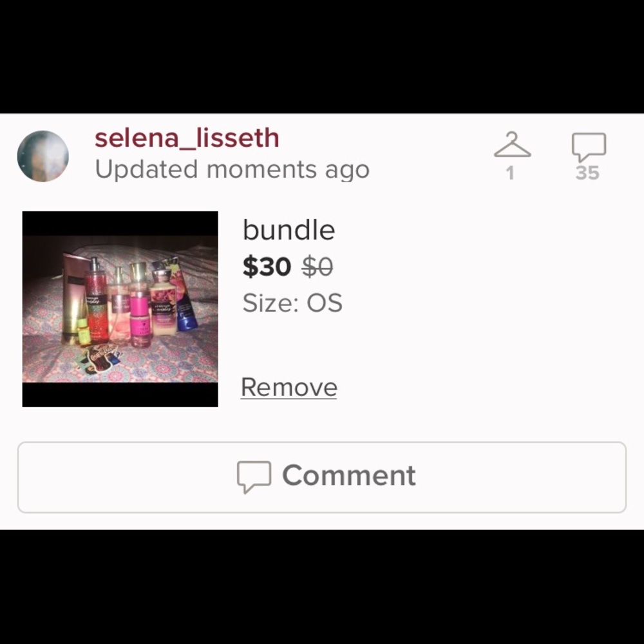Tap the item count 1 under the hanger
The image size is (644, 644).
pyautogui.click(x=510, y=173)
